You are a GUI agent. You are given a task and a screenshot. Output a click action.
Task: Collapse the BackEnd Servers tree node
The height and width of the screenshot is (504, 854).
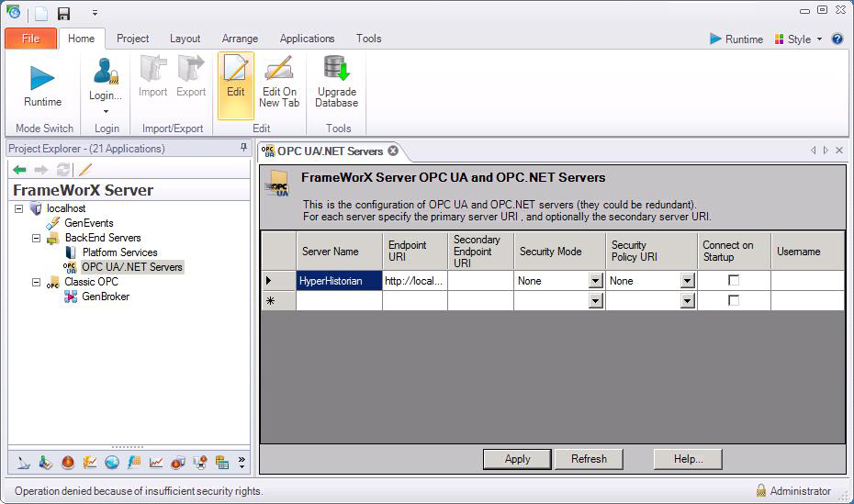coord(37,238)
